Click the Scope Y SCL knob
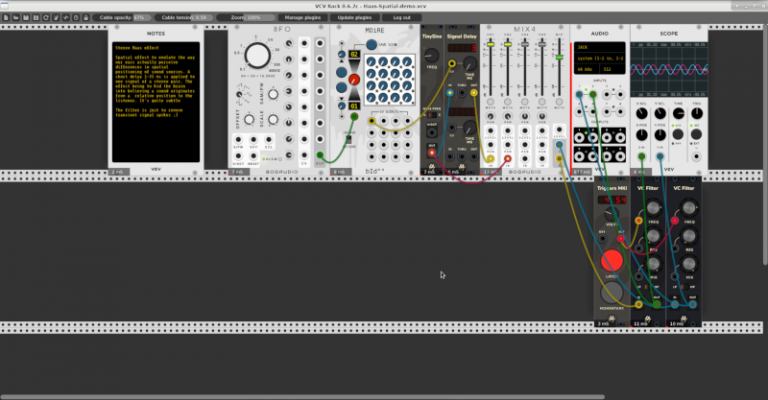This screenshot has height=400, width=768. click(x=660, y=114)
